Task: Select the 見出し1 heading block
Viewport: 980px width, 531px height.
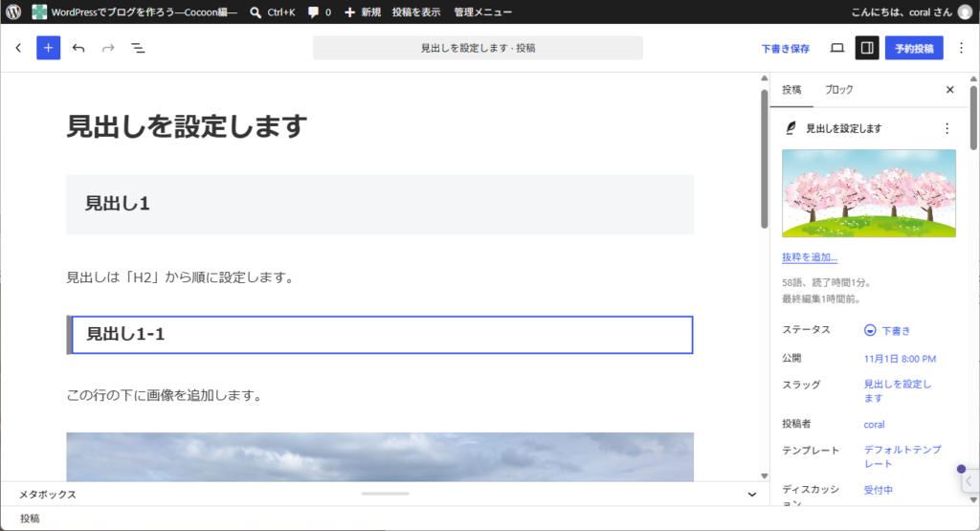Action: coord(380,205)
